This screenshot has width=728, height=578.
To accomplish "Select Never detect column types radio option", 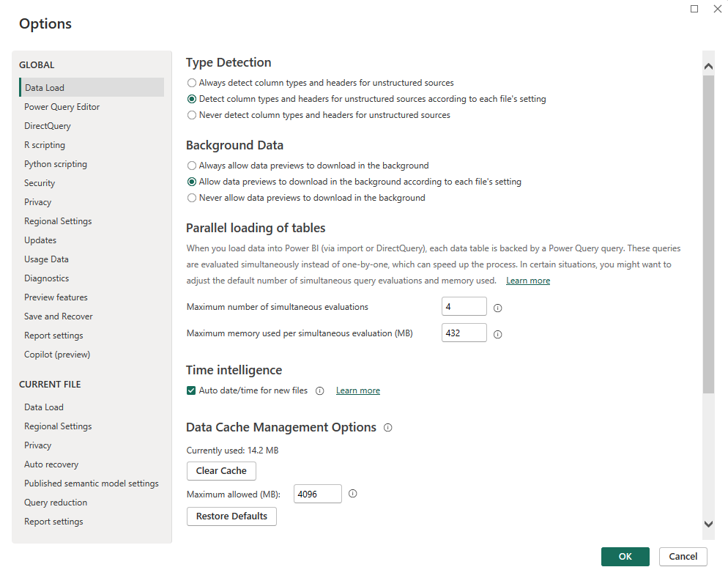I will click(192, 115).
